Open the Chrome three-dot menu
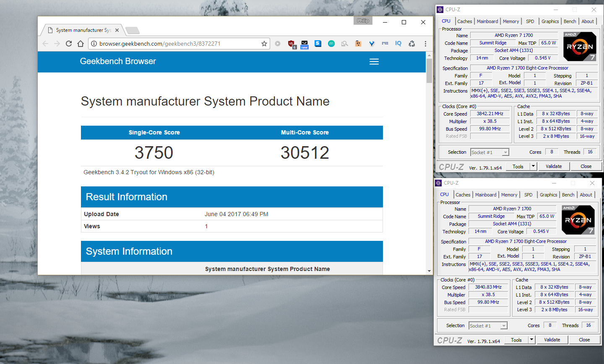This screenshot has height=364, width=604. pos(425,44)
